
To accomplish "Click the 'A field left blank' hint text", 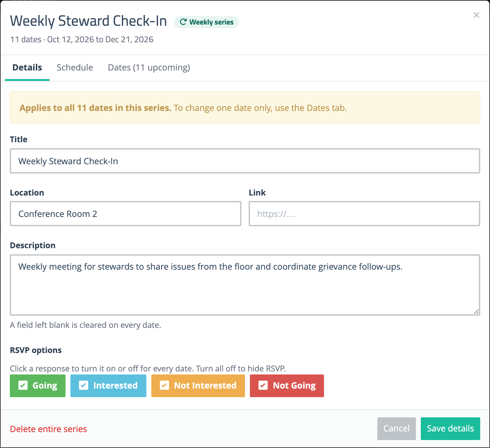I will click(85, 325).
